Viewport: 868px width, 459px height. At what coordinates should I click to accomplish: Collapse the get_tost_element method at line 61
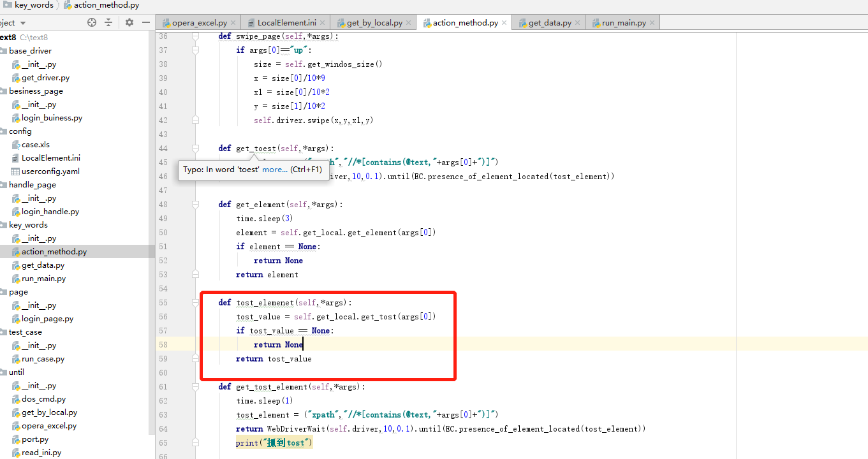tap(196, 387)
